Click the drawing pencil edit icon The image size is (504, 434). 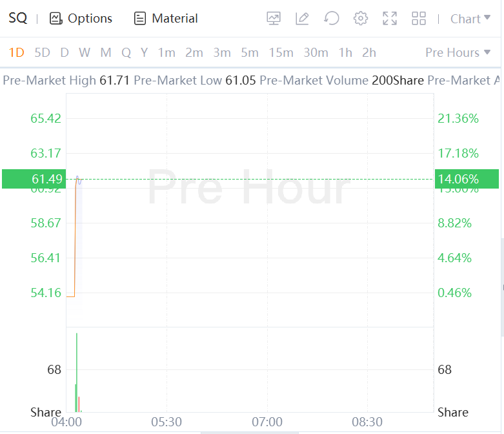click(302, 19)
